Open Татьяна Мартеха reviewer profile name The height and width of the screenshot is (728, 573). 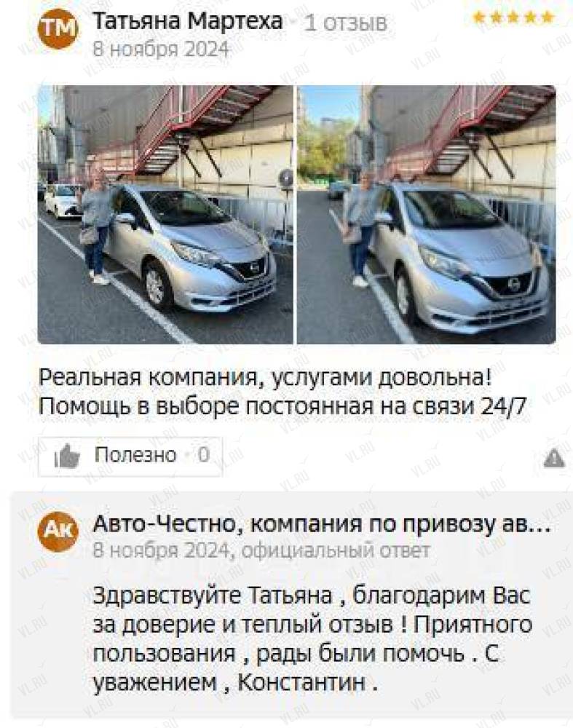[x=188, y=21]
